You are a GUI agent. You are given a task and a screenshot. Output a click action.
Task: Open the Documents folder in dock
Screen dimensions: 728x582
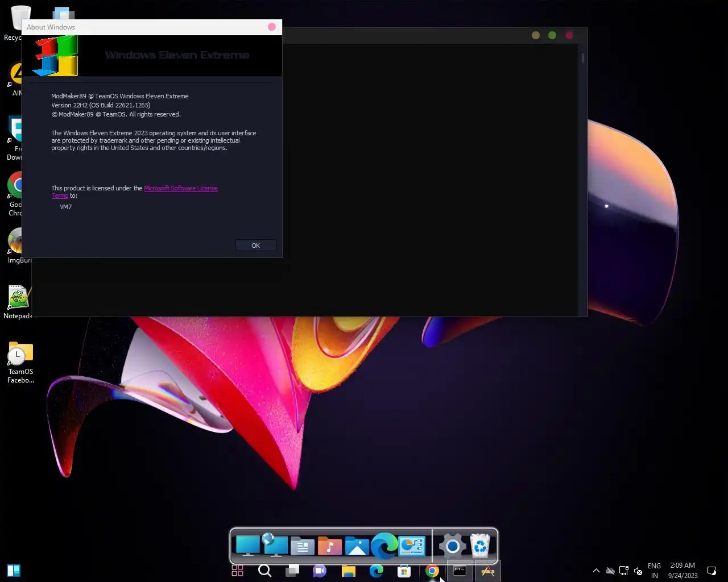pos(303,547)
